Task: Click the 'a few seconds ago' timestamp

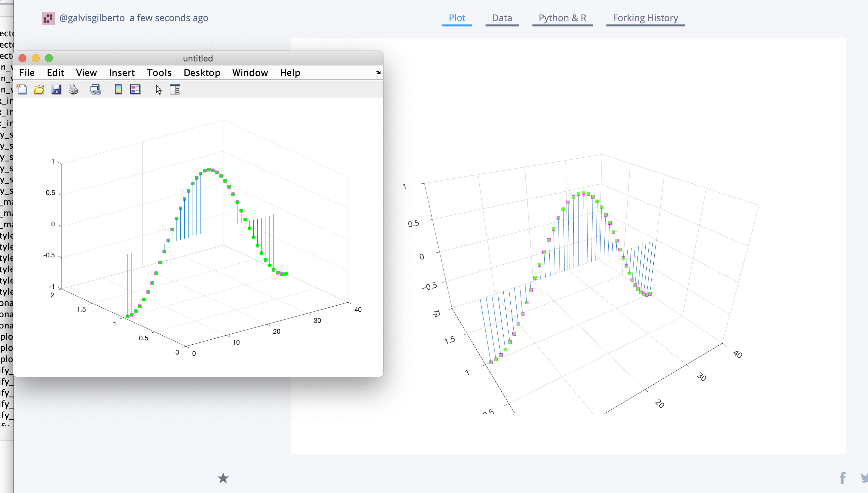Action: coord(169,18)
